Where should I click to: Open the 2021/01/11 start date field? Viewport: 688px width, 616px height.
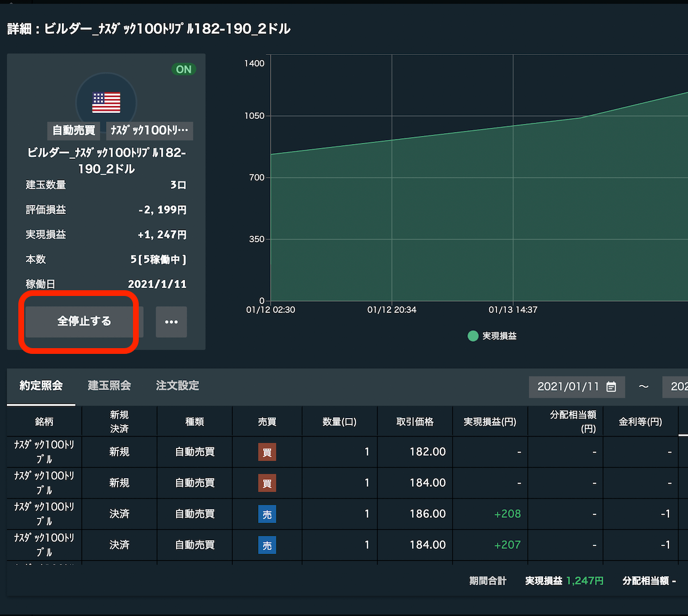(577, 387)
